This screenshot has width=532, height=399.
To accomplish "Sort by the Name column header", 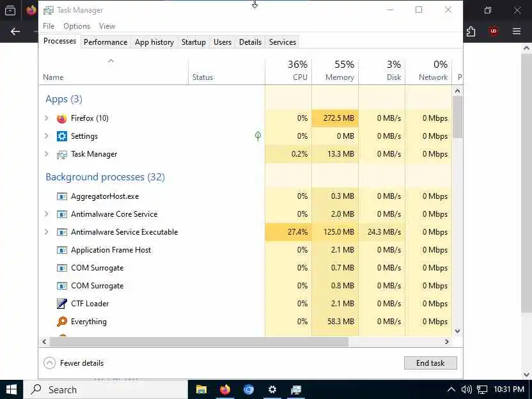I will [x=114, y=70].
